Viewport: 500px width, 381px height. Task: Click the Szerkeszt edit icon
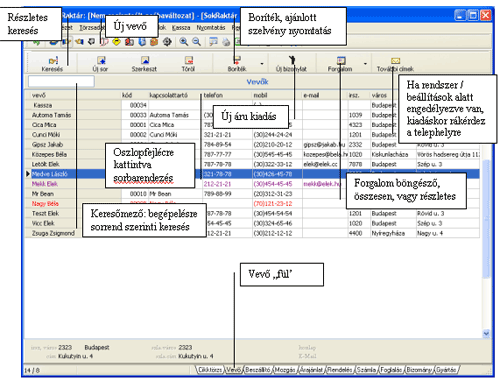point(144,64)
